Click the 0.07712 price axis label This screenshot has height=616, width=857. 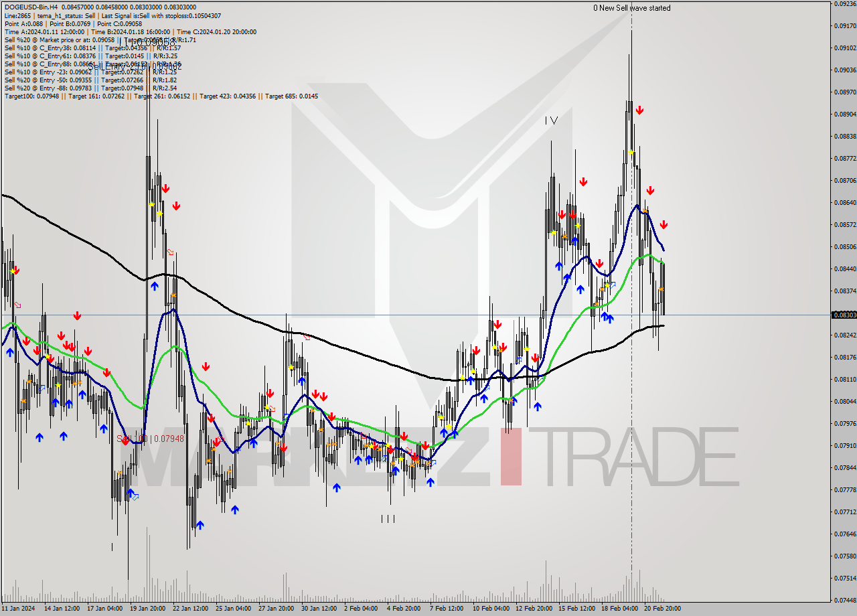point(846,512)
